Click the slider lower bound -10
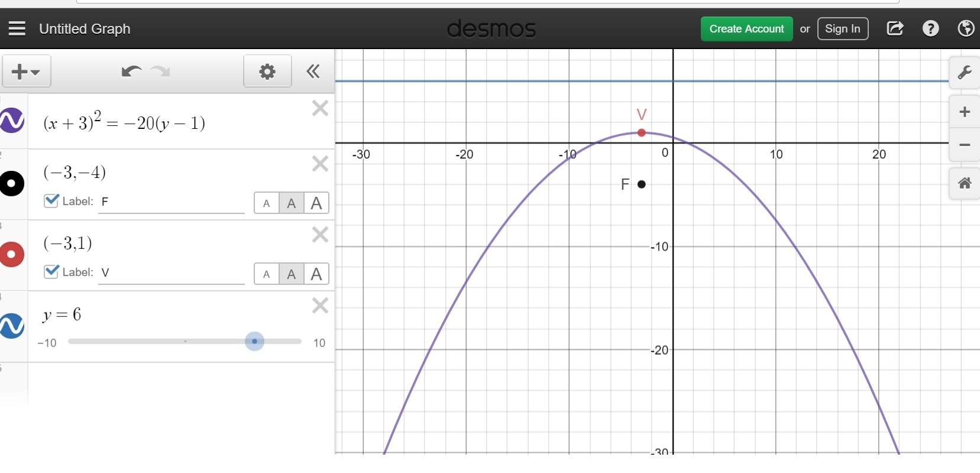Image resolution: width=980 pixels, height=473 pixels. tap(47, 343)
